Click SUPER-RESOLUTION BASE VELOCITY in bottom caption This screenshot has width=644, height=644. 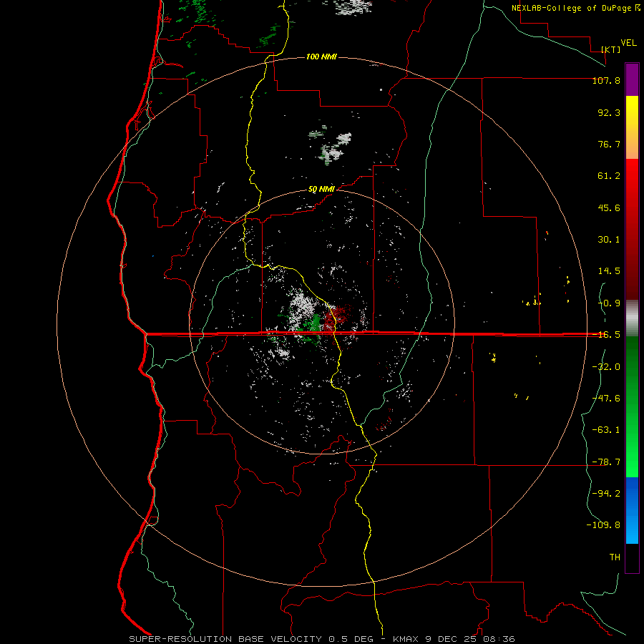tap(225, 639)
